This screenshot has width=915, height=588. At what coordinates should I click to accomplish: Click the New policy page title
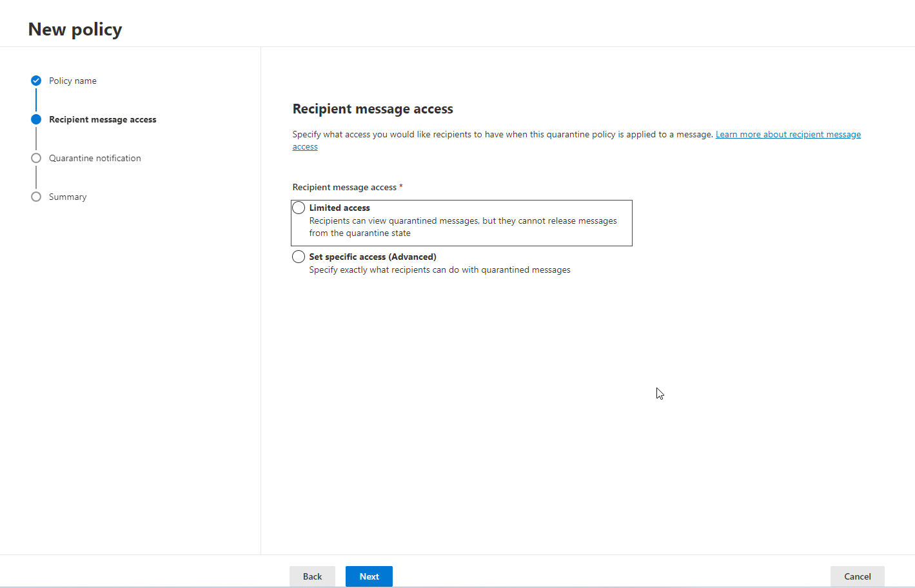pos(75,29)
